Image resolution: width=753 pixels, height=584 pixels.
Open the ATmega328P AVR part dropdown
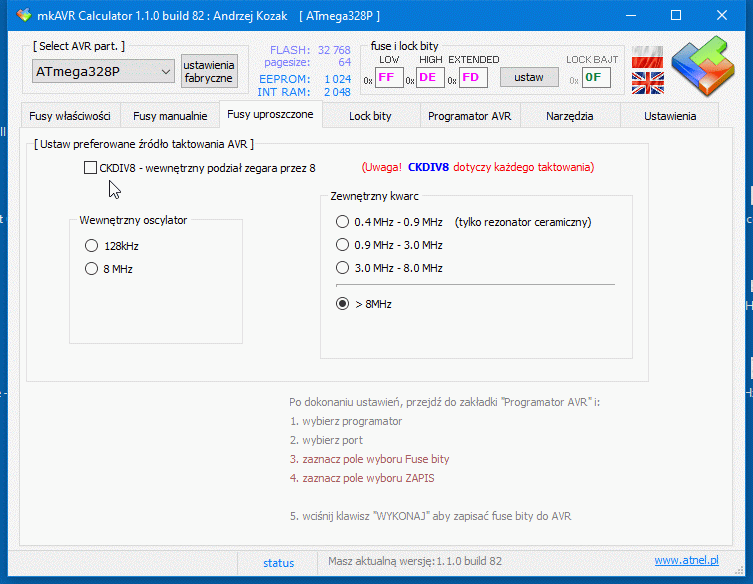pyautogui.click(x=103, y=72)
